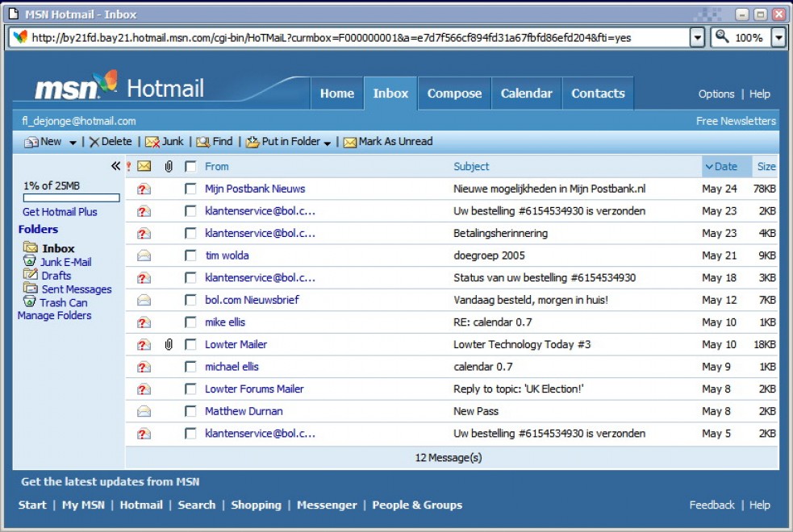
Task: Click subject 'Reply to topic: 'UK Election!''
Action: click(x=519, y=389)
